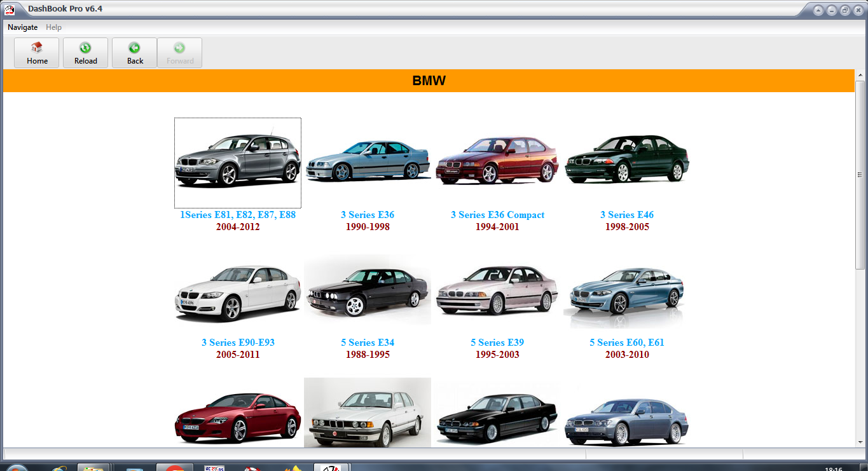
Task: Choose the 5 Series E39 car image
Action: coord(497,290)
